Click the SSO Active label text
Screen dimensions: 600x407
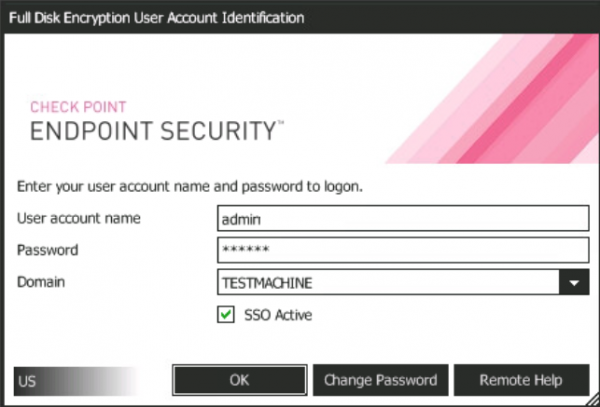coord(278,315)
